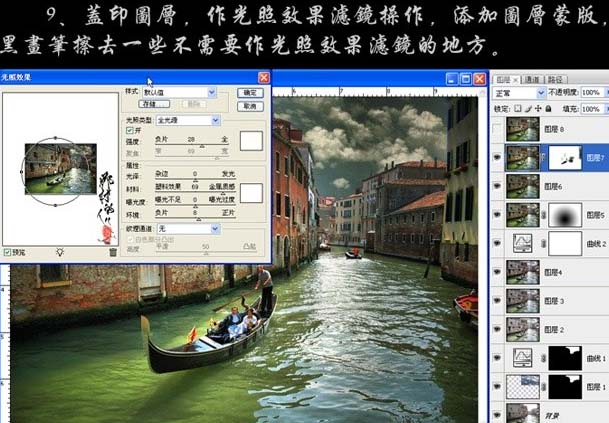Click the top handle of the light circle
Image resolution: width=609 pixels, height=423 pixels.
click(x=56, y=138)
